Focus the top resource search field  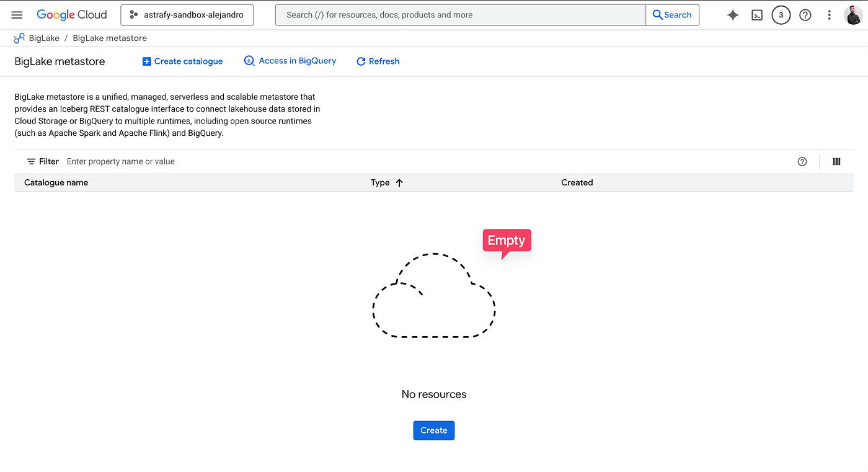click(460, 15)
